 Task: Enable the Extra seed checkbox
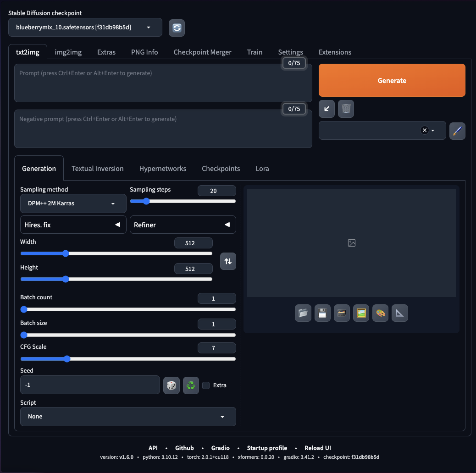click(206, 385)
